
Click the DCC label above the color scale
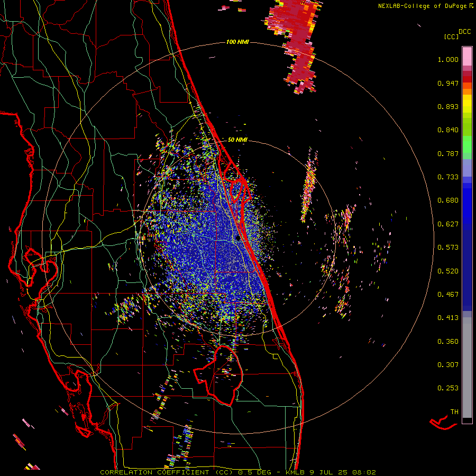[x=464, y=31]
